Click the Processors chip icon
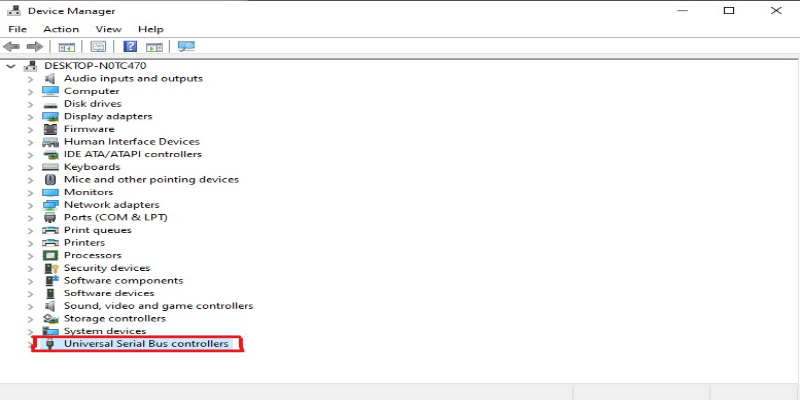 51,256
